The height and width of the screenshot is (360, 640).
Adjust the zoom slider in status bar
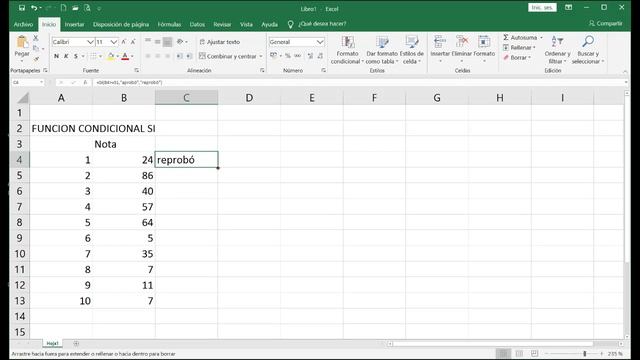(584, 353)
